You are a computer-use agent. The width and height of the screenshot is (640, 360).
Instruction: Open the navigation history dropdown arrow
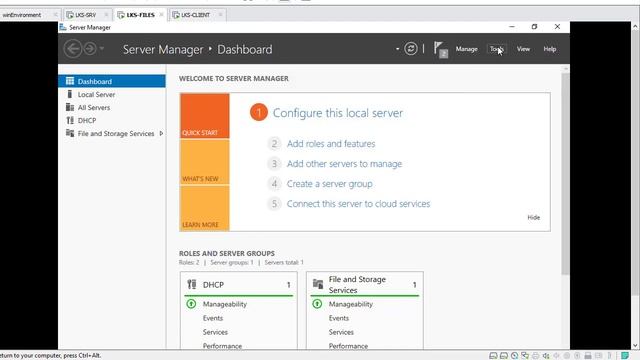click(102, 49)
